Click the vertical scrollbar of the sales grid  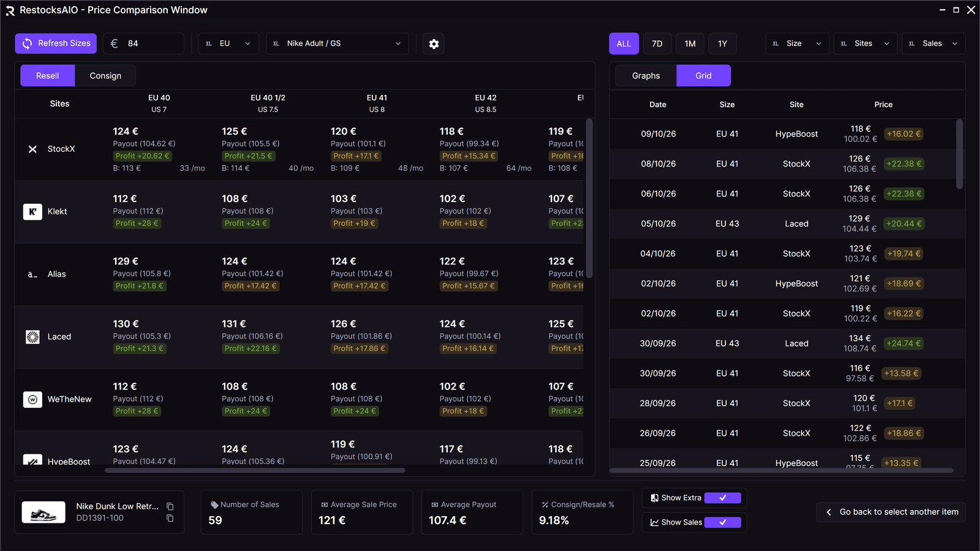(959, 154)
